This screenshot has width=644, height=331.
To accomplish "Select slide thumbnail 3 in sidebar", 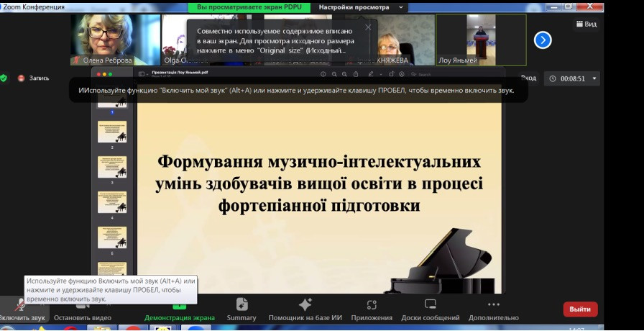I will pos(112,167).
